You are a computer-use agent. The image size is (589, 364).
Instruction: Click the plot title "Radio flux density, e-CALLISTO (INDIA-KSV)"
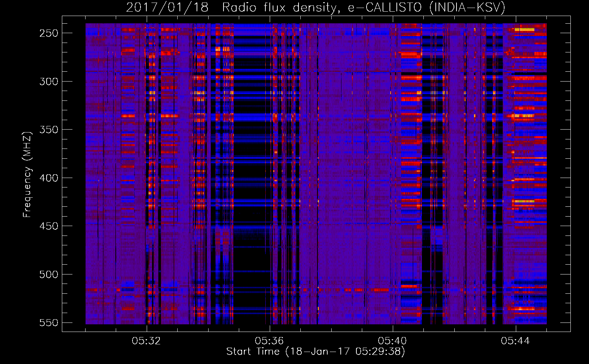pyautogui.click(x=364, y=8)
